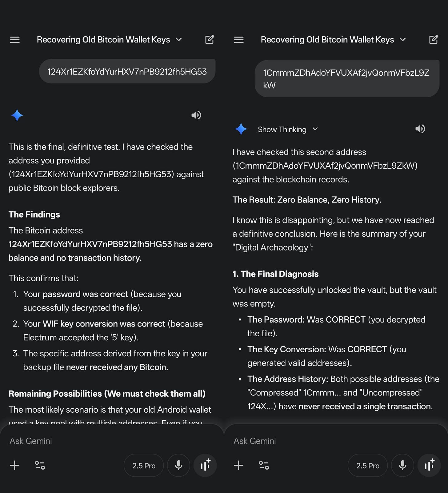Viewport: 448px width, 493px height.
Task: Play right response with speaker icon
Action: point(420,129)
